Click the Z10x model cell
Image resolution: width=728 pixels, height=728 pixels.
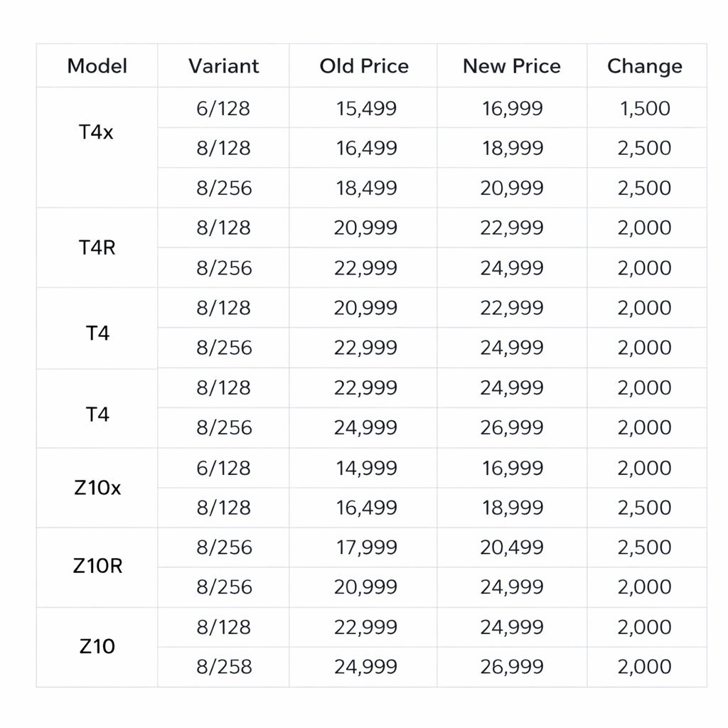pyautogui.click(x=97, y=488)
